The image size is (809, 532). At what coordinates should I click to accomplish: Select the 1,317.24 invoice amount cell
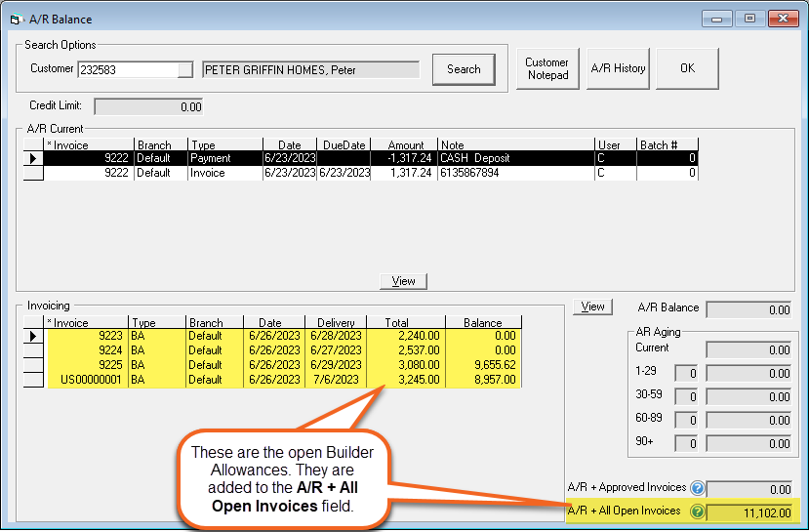[404, 173]
